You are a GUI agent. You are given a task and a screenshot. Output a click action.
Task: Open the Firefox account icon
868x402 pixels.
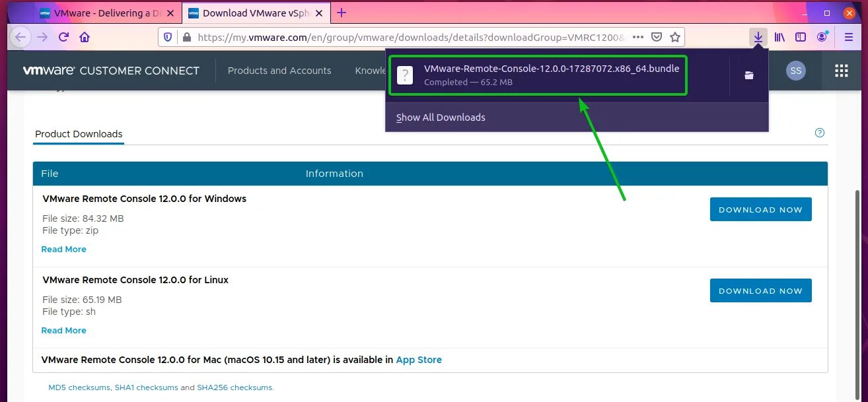[x=822, y=38]
